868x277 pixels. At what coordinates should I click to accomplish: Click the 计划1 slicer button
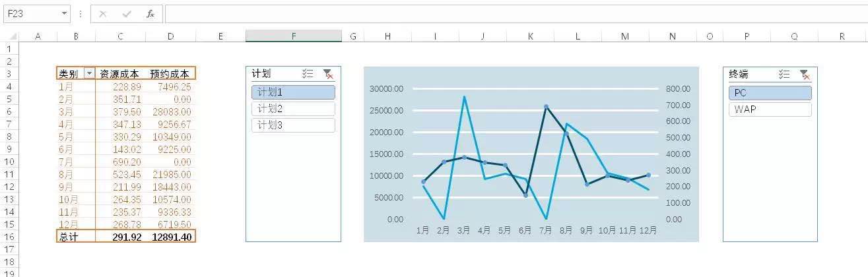293,92
